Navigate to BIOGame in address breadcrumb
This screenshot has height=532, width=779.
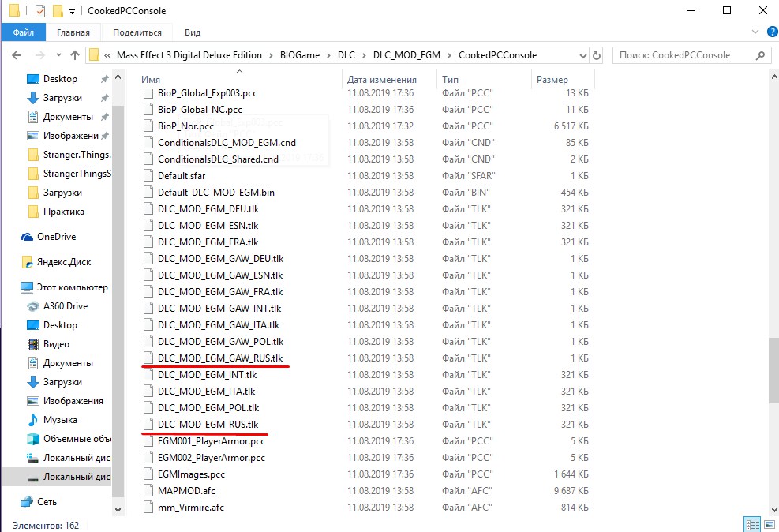[x=300, y=55]
